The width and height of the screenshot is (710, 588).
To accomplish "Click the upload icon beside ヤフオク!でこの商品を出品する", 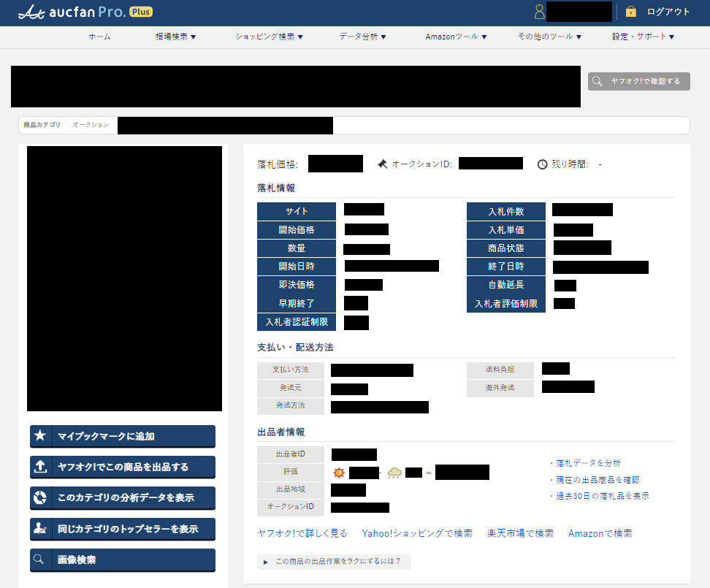I will click(x=40, y=466).
